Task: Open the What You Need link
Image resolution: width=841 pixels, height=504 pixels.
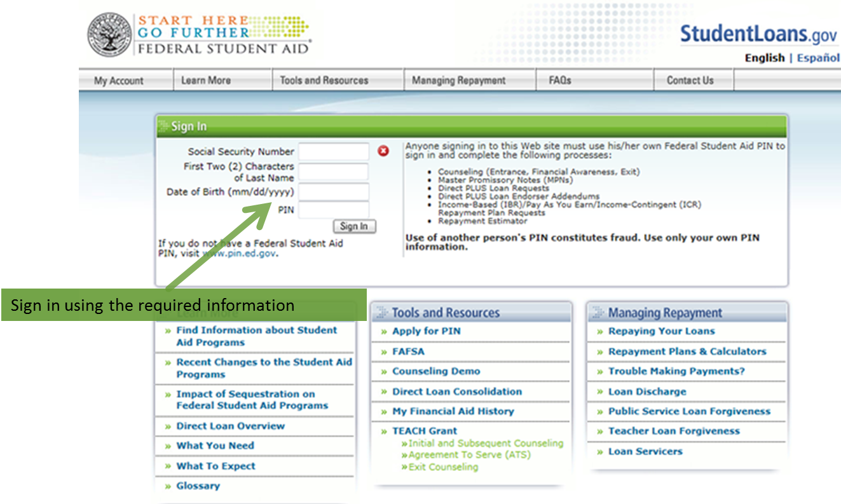Action: pos(215,446)
